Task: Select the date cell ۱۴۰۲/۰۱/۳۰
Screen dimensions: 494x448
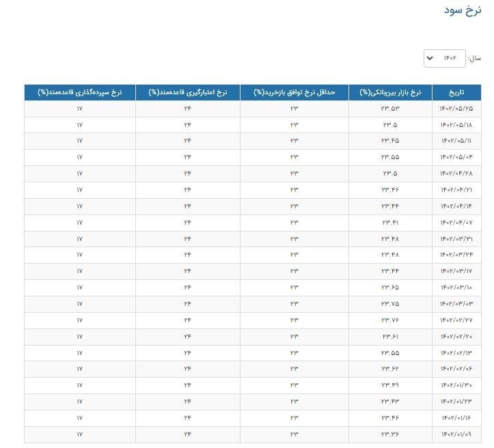Action: [x=456, y=385]
